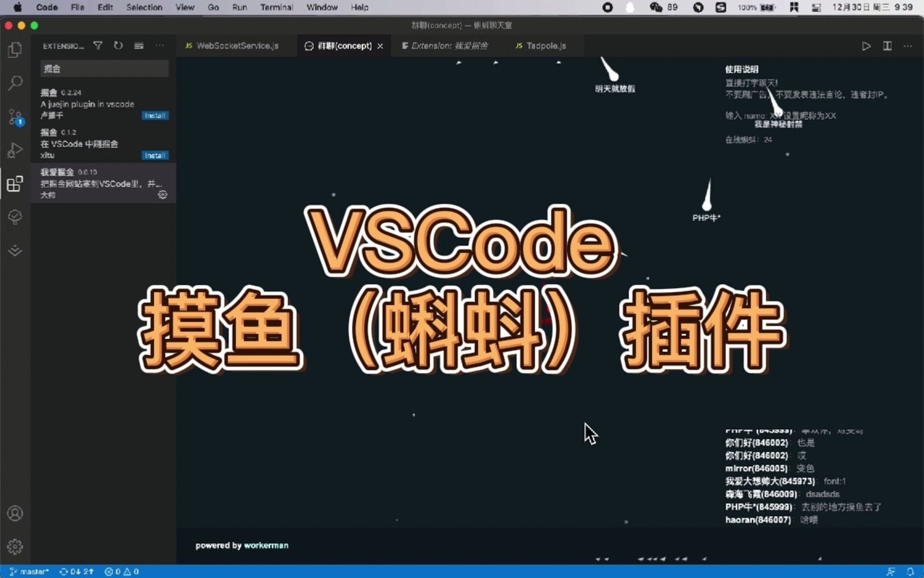Open the Accounts icon
924x578 pixels.
click(x=15, y=513)
